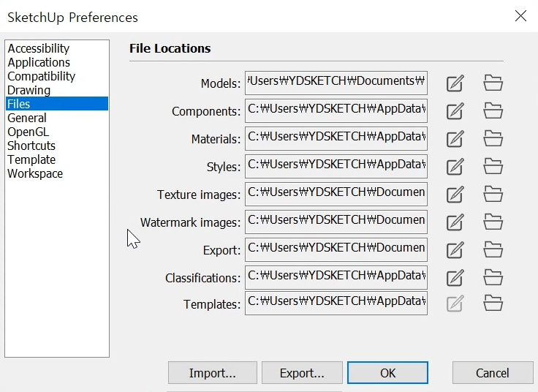Select the highlighted Files category
The width and height of the screenshot is (538, 392).
pyautogui.click(x=57, y=104)
